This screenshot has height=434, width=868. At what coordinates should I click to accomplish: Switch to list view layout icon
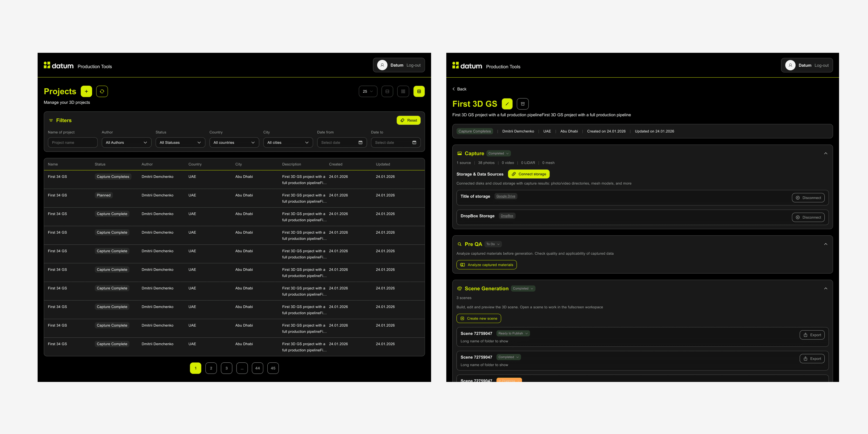387,91
